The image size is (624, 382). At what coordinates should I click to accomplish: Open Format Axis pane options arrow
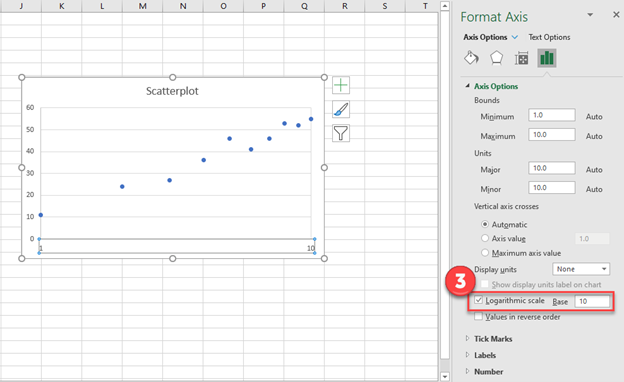pos(590,15)
